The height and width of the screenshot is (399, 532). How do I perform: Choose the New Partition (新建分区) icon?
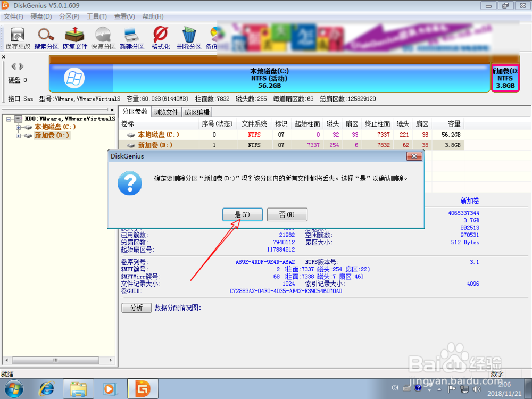[x=131, y=38]
